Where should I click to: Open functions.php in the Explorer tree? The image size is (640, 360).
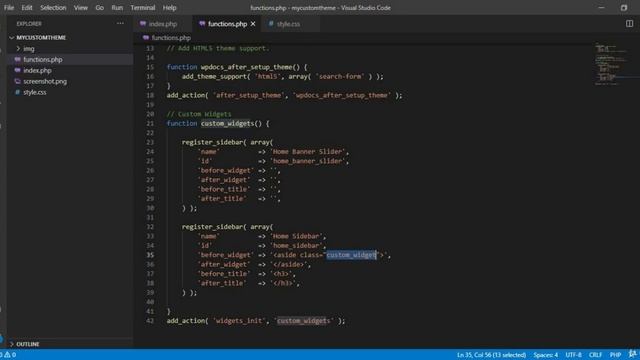pyautogui.click(x=43, y=60)
